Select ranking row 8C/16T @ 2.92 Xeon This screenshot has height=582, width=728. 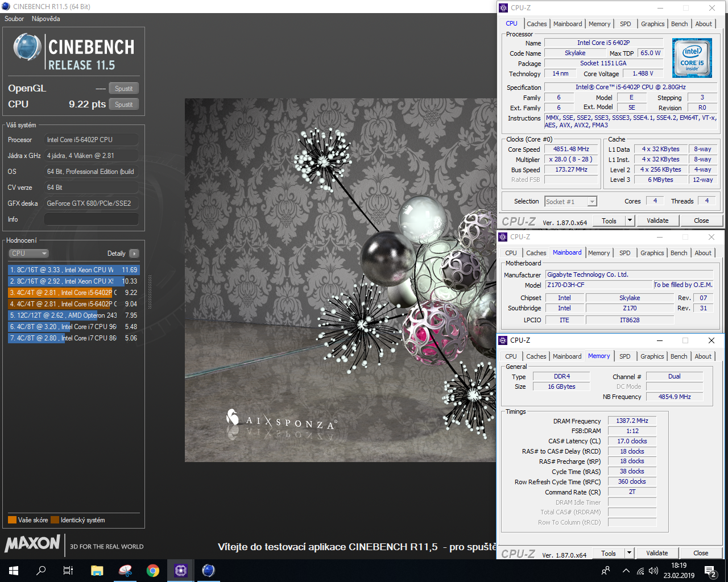pos(73,281)
